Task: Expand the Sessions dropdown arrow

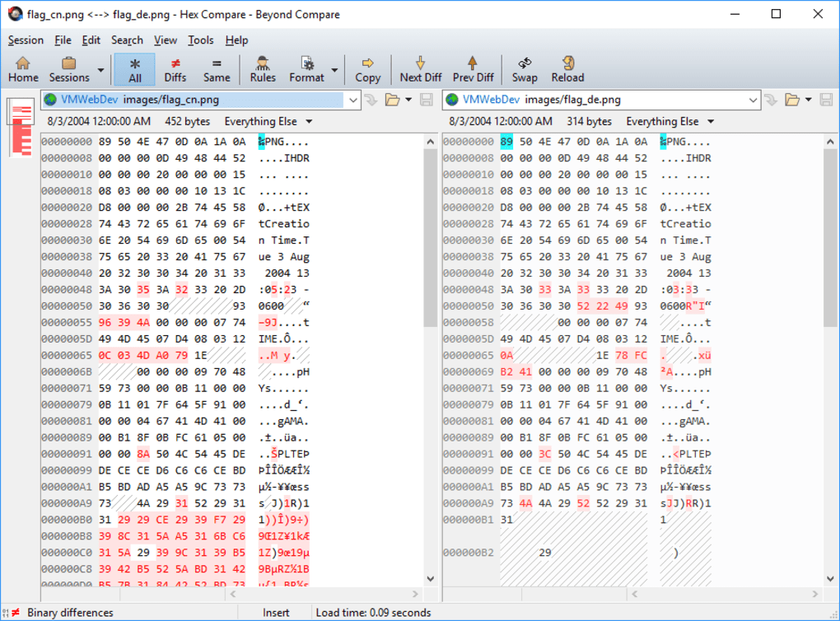Action: pos(100,70)
